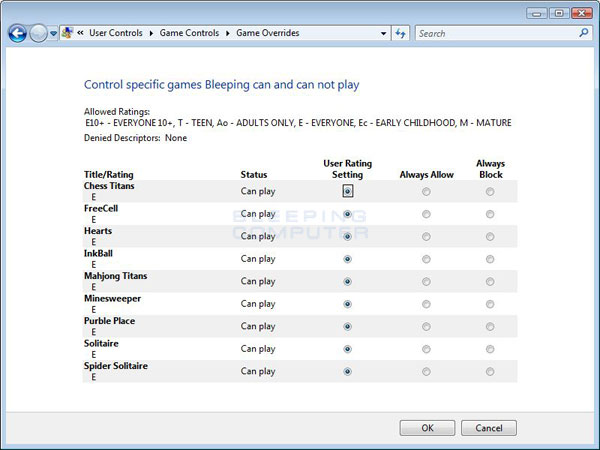
Task: Select User Rating Setting for Mahjong Titans
Action: coord(347,282)
